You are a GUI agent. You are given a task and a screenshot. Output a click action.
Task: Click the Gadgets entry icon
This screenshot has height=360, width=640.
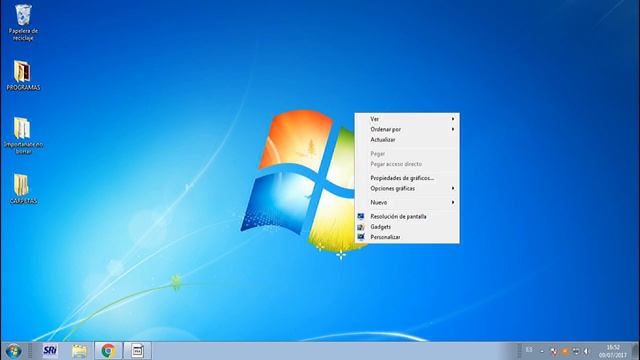(x=361, y=227)
